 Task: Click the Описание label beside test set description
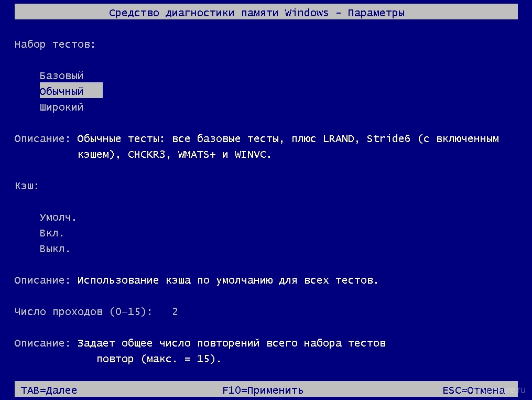(x=42, y=139)
